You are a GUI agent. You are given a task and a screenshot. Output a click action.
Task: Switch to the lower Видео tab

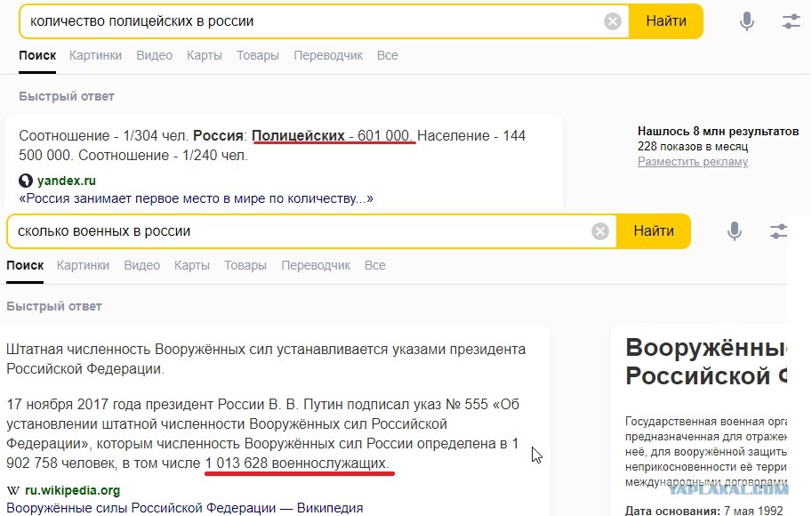[142, 265]
